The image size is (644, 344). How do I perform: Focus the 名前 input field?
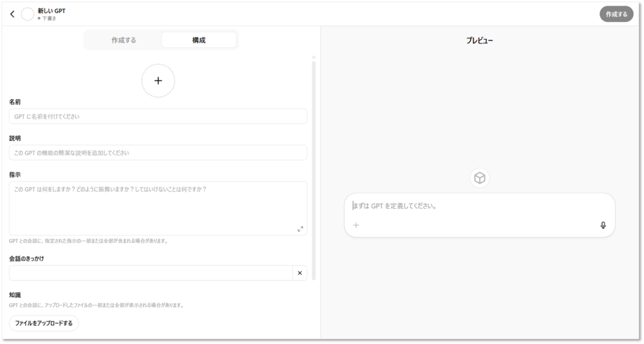[158, 116]
